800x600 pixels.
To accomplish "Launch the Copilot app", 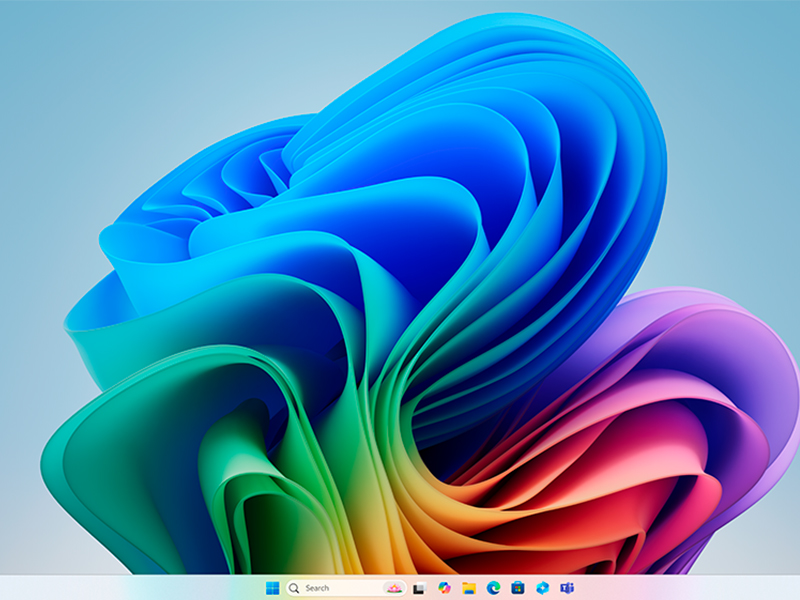I will pos(444,588).
